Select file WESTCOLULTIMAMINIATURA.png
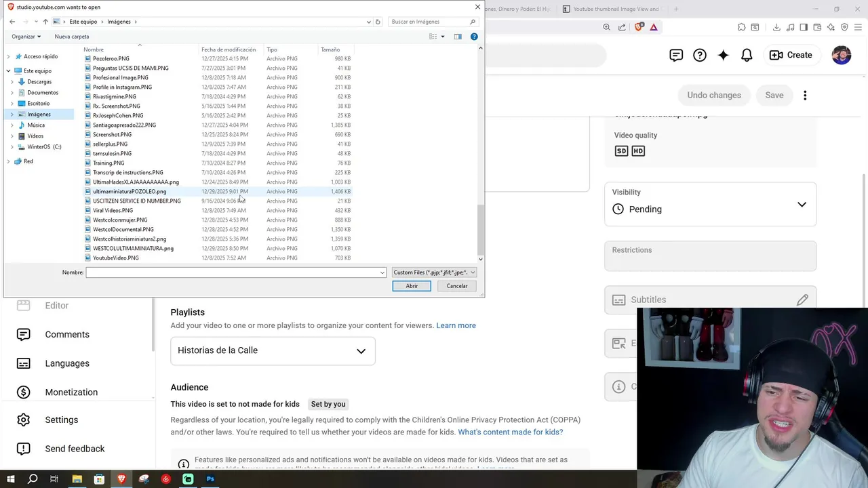This screenshot has height=488, width=868. (133, 249)
